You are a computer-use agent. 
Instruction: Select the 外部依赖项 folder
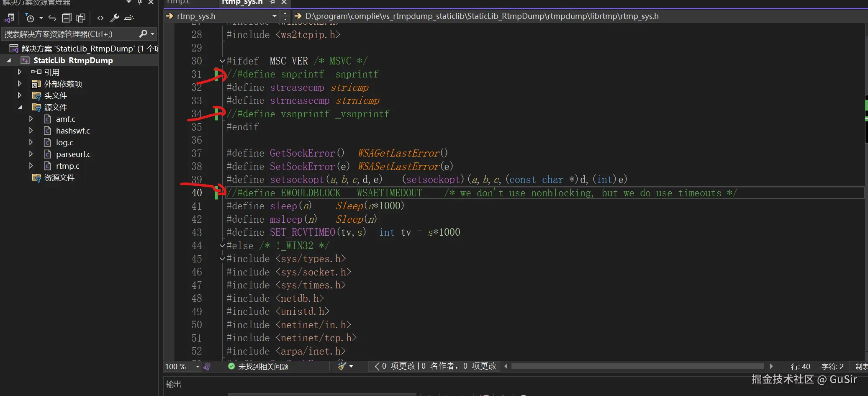pyautogui.click(x=63, y=84)
